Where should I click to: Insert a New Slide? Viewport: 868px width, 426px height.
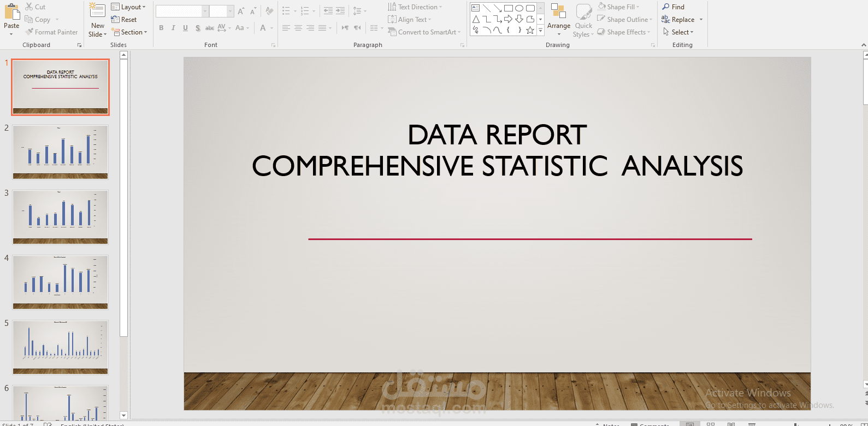97,20
